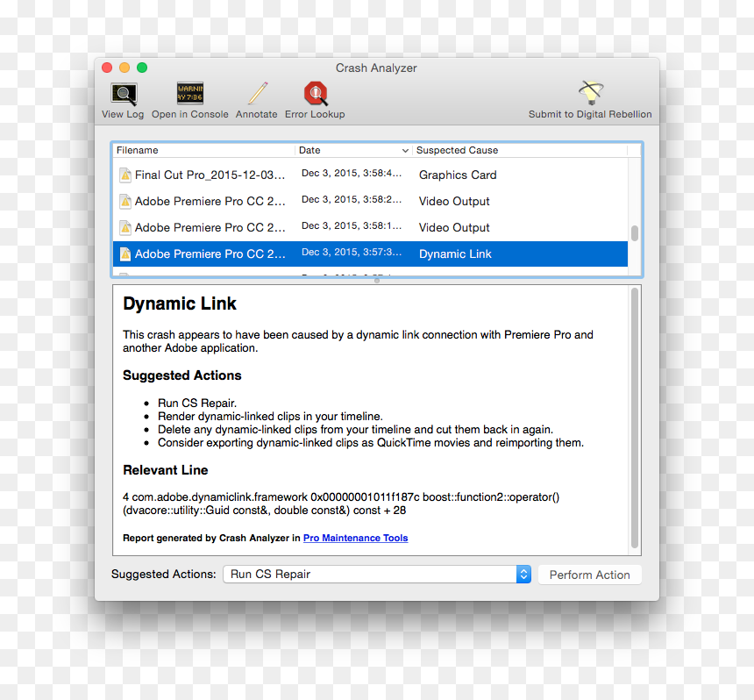This screenshot has height=700, width=754.
Task: Click the Dynamic Link report heading
Action: [180, 304]
